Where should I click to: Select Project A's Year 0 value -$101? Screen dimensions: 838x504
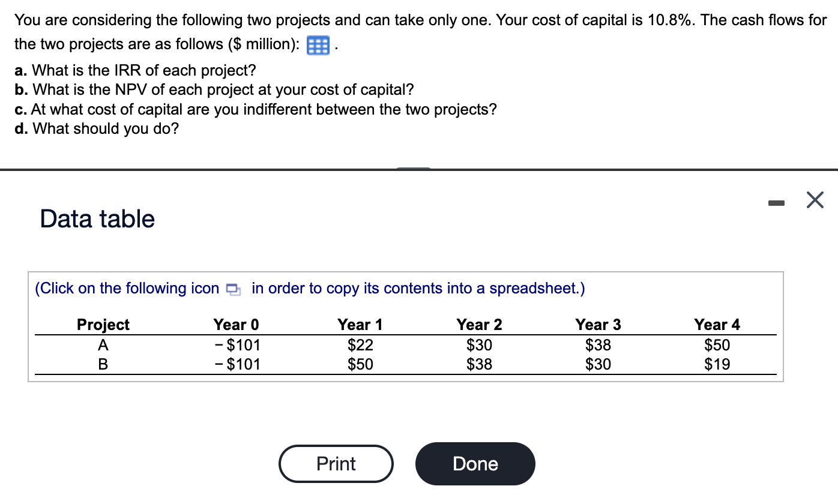(236, 344)
